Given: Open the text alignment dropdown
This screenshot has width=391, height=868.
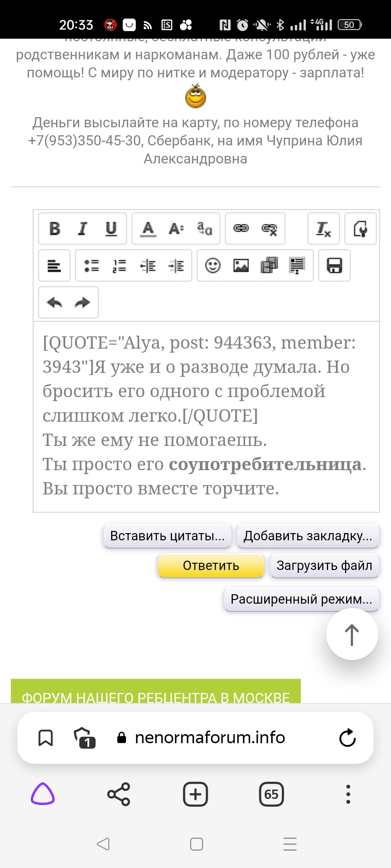Looking at the screenshot, I should pos(54,266).
